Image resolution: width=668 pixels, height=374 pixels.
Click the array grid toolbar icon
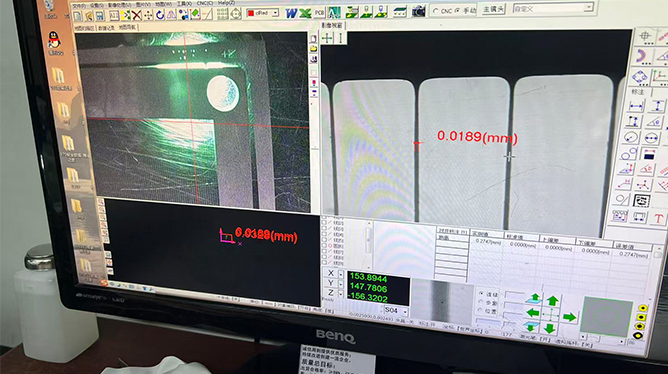[222, 14]
